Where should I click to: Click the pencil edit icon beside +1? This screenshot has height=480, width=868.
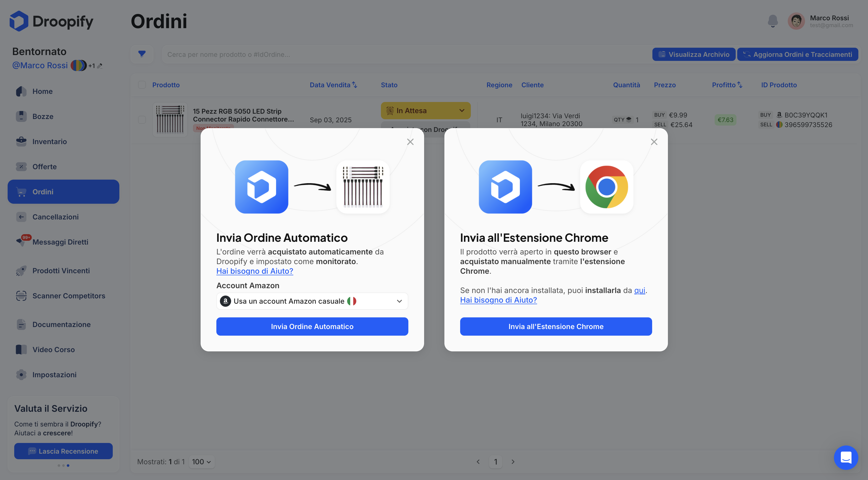tap(100, 66)
